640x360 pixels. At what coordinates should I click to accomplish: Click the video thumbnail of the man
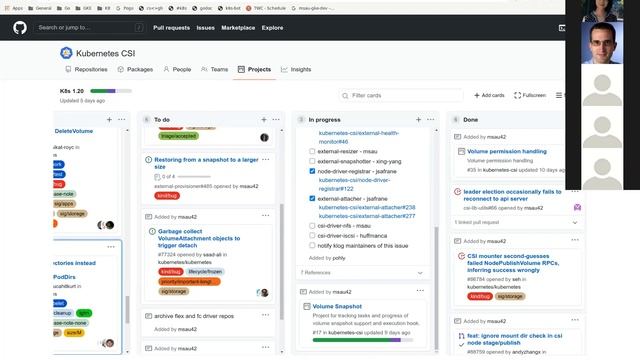[602, 43]
